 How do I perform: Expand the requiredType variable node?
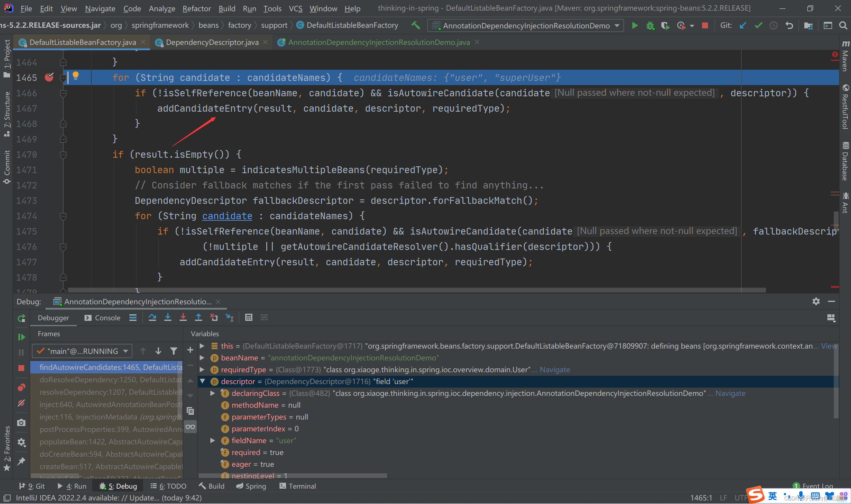[202, 370]
